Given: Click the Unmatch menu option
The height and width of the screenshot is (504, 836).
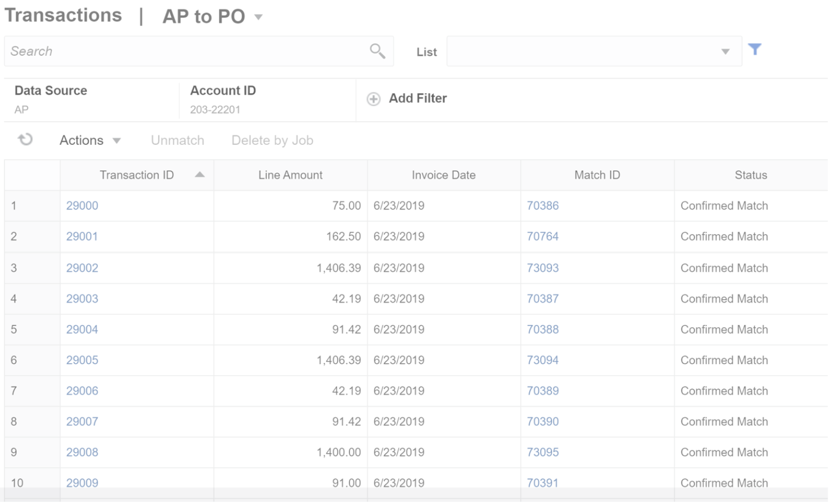Looking at the screenshot, I should click(x=176, y=140).
